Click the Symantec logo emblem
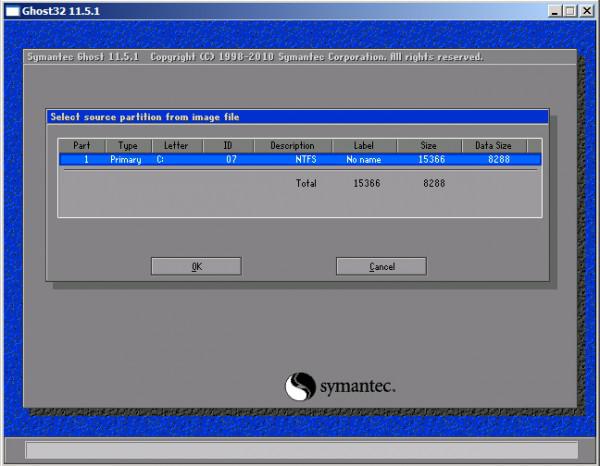This screenshot has width=600, height=466. 301,386
